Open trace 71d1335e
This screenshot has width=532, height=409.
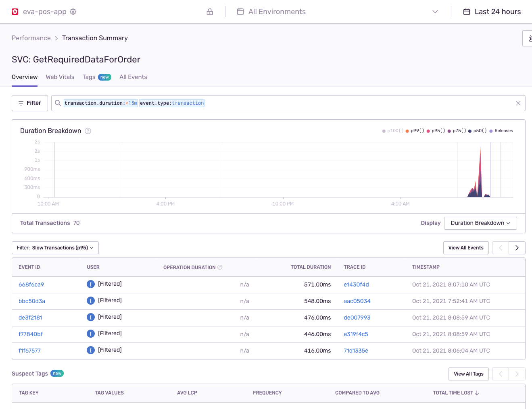[356, 351]
